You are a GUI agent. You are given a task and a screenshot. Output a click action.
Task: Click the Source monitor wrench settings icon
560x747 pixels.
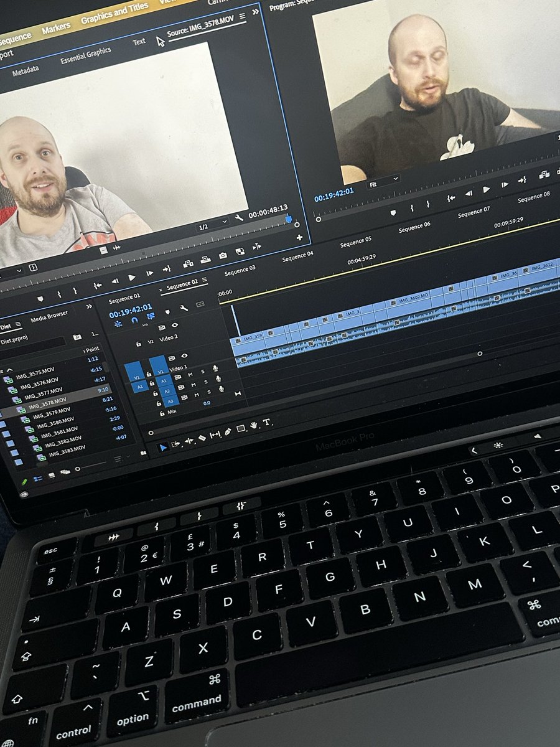coord(238,218)
